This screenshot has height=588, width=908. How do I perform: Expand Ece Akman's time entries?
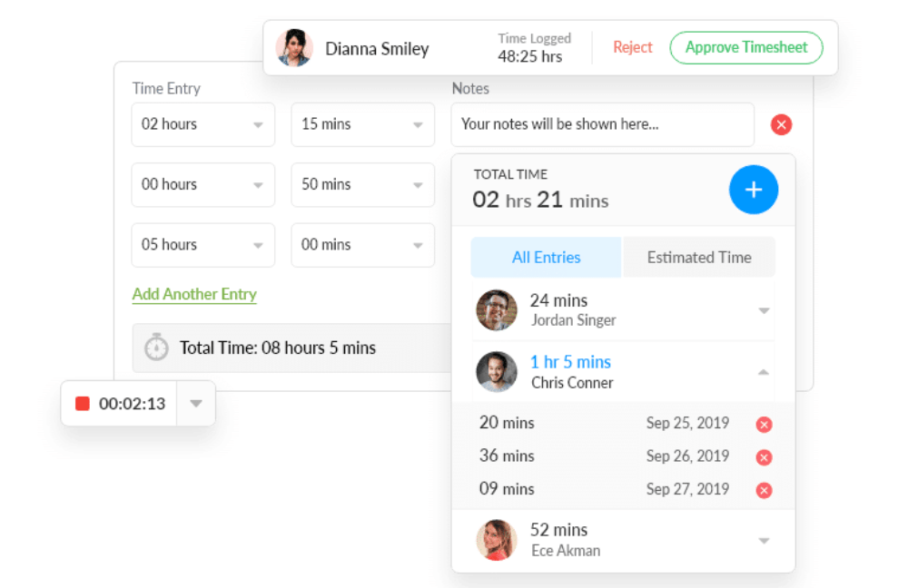click(764, 541)
